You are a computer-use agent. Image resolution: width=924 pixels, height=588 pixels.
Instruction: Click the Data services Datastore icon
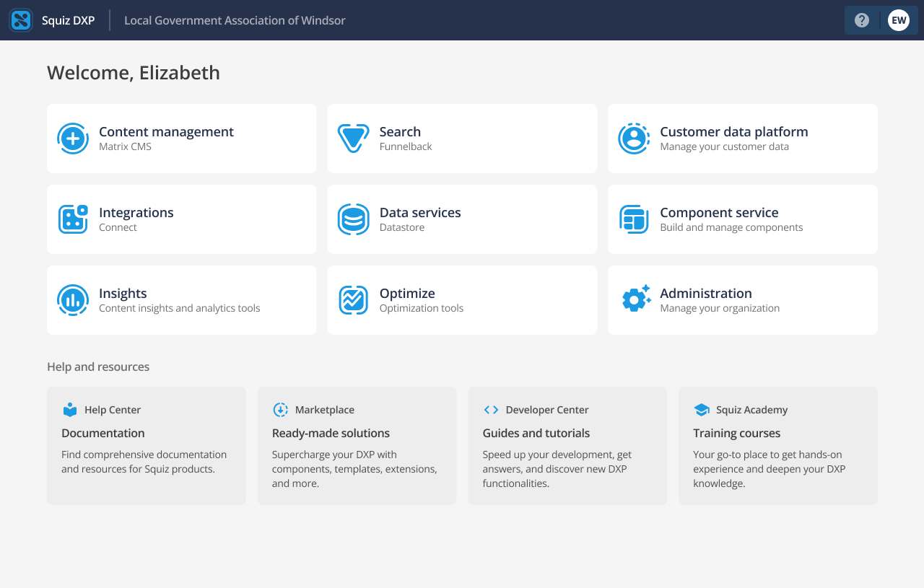pyautogui.click(x=353, y=219)
